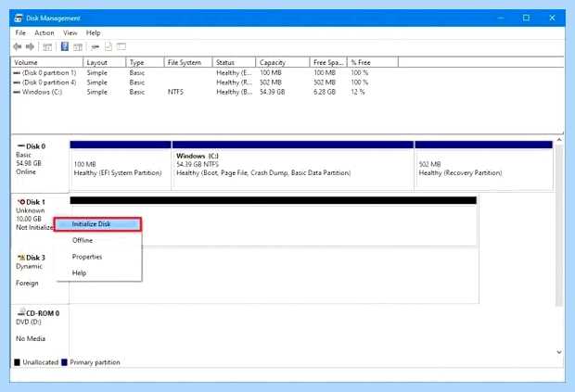Close the Disk Management window
The image size is (575, 392).
(x=552, y=18)
